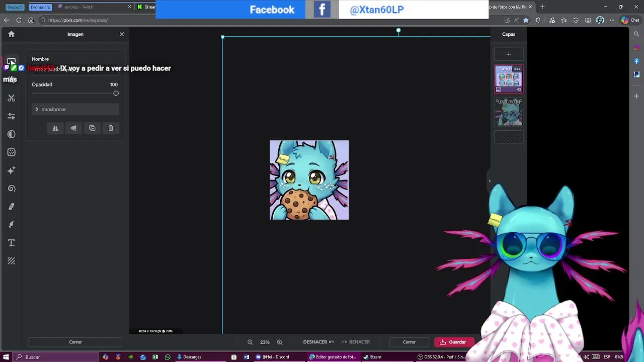
Task: Open the Windows Start menu
Action: tap(7, 357)
